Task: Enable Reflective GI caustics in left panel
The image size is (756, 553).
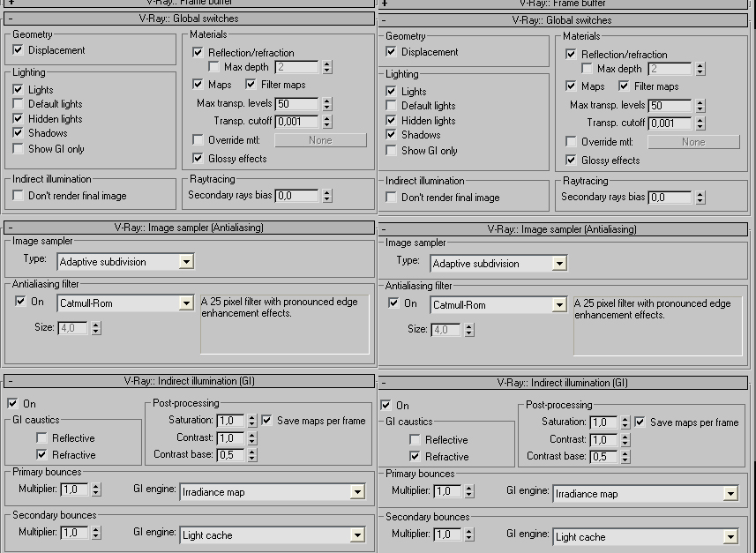Action: [x=42, y=437]
